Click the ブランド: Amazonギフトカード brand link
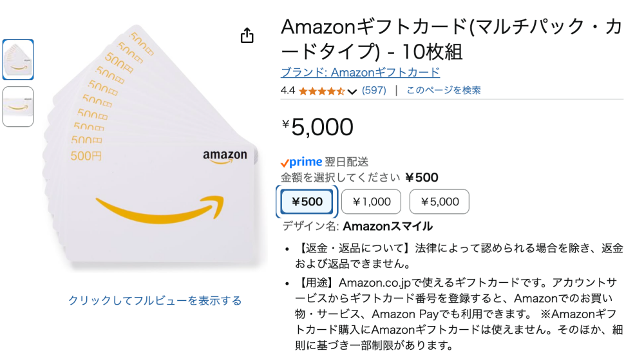 (360, 72)
